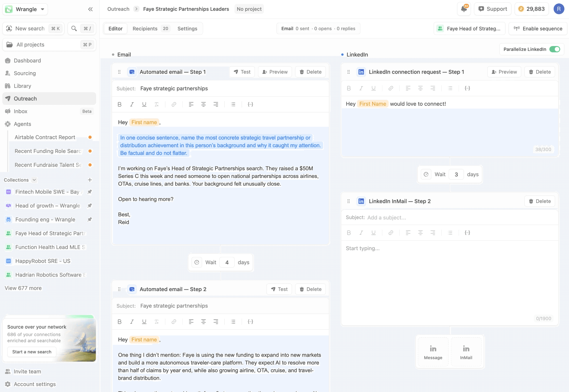The width and height of the screenshot is (569, 392).
Task: Click View 677 more link
Action: coord(23,288)
